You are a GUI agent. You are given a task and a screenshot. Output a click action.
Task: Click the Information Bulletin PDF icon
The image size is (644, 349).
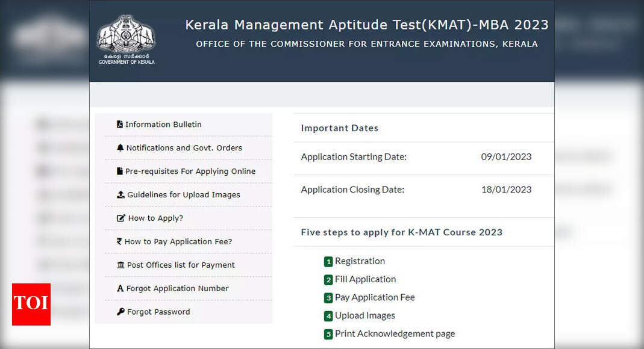(119, 125)
